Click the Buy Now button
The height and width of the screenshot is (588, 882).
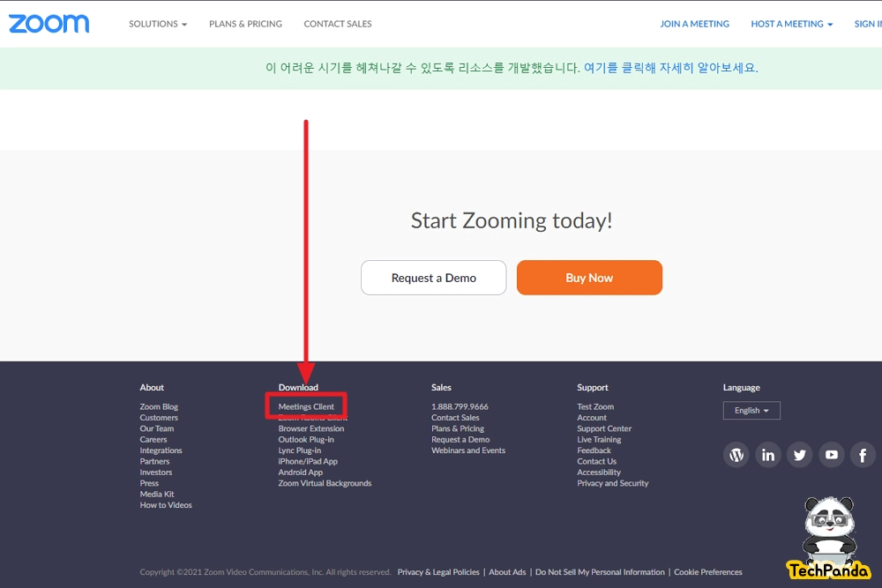tap(589, 277)
